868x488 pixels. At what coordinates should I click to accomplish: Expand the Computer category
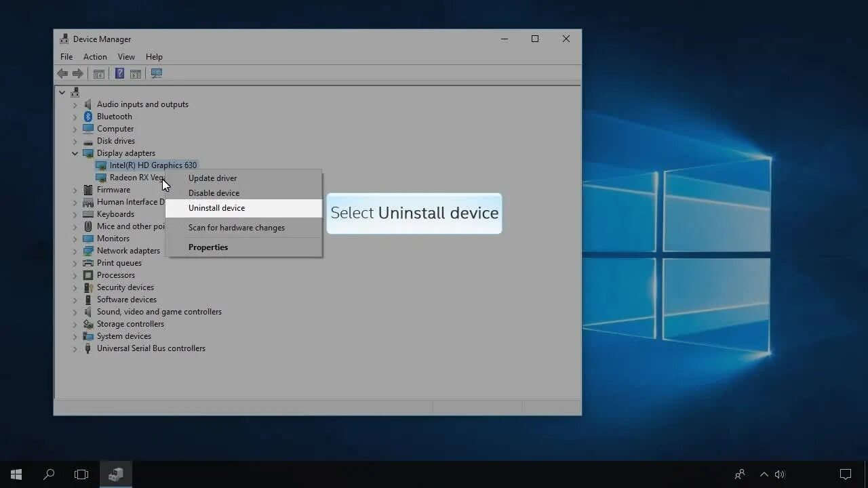(x=75, y=129)
